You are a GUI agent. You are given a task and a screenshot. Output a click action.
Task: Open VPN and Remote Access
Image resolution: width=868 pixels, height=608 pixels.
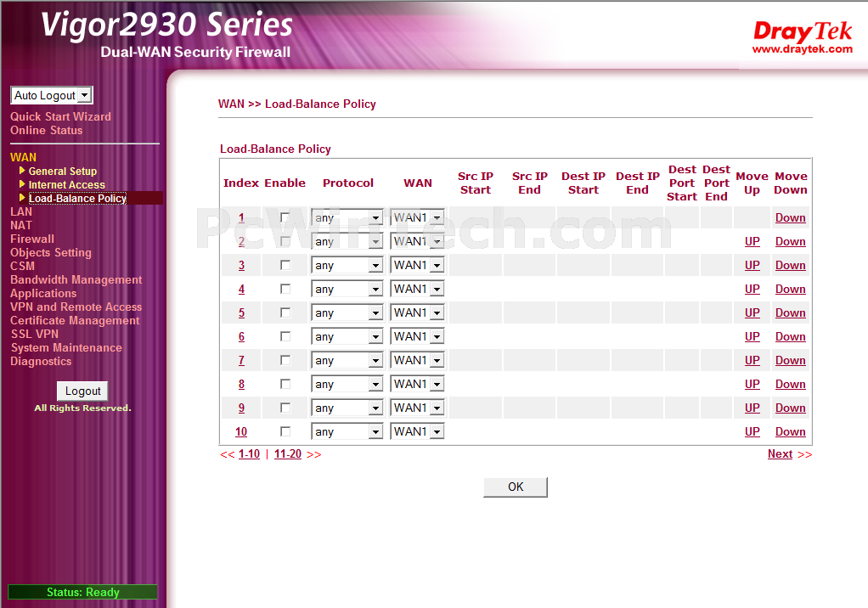(x=76, y=307)
